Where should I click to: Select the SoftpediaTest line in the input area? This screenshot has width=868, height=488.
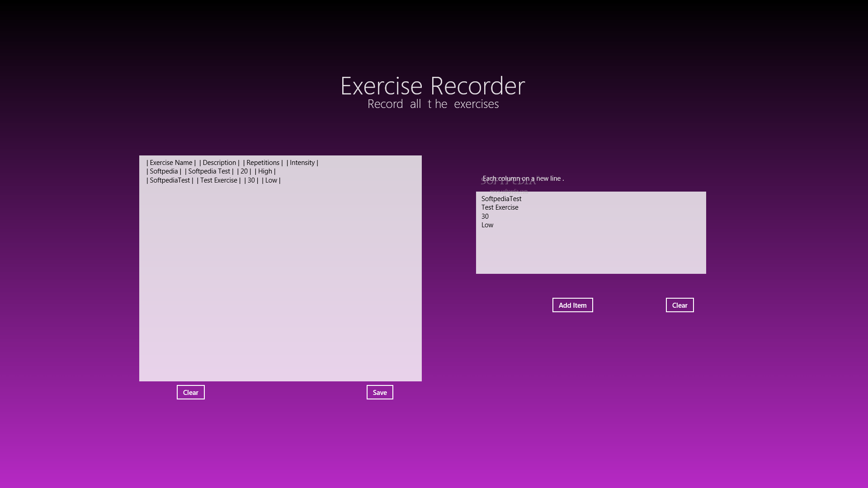pos(501,198)
